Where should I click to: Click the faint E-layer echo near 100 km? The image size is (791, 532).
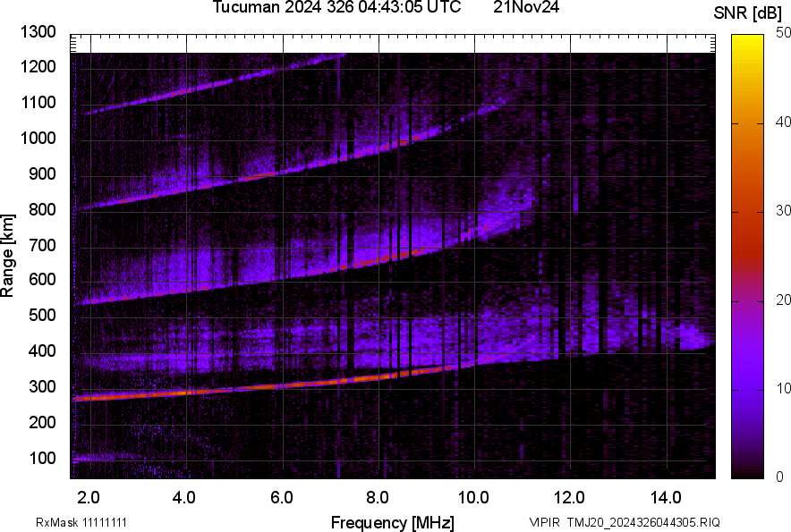coord(98,459)
